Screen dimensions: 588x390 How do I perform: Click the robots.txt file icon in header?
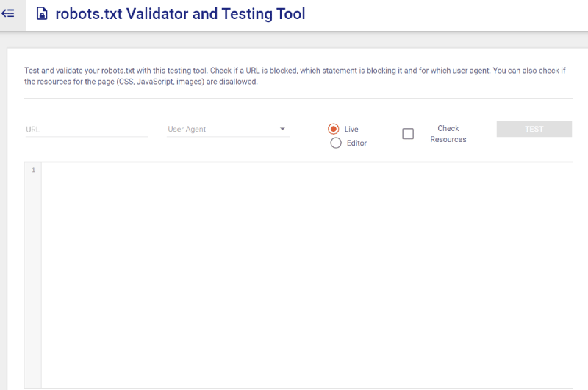(42, 14)
